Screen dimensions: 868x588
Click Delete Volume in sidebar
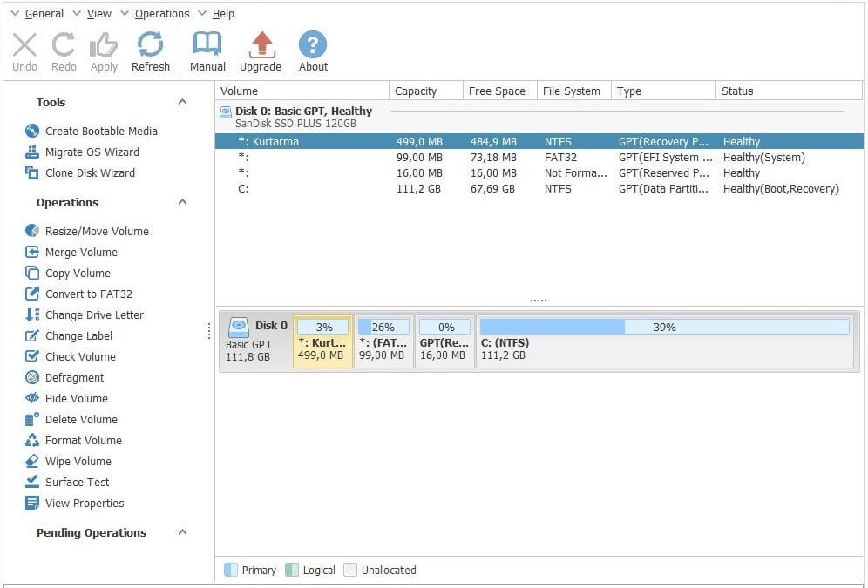(80, 419)
